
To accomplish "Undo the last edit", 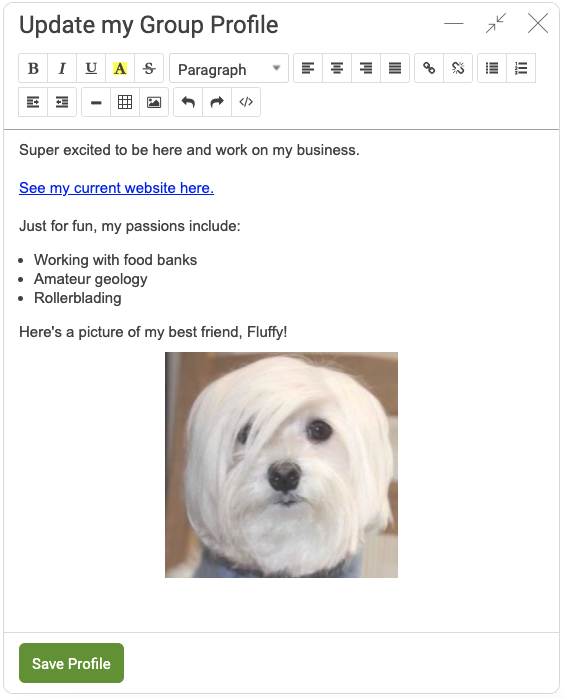I will [x=188, y=102].
